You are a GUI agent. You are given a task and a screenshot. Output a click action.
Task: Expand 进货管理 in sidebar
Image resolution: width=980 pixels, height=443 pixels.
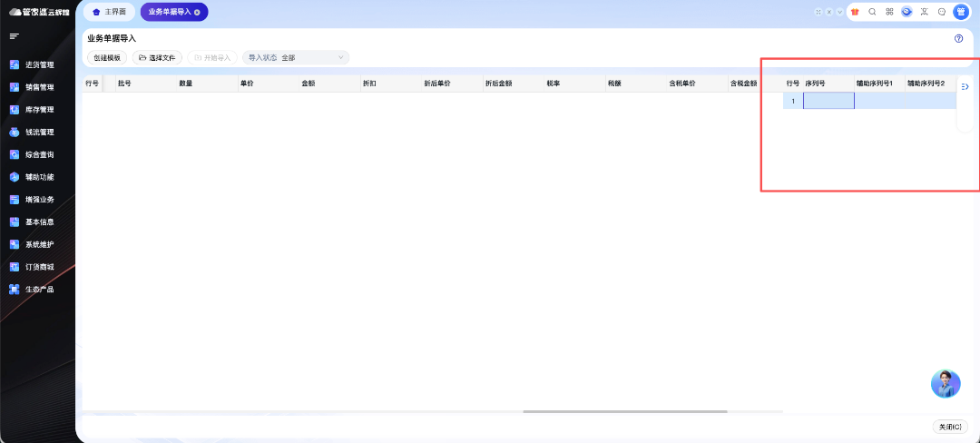tap(39, 65)
